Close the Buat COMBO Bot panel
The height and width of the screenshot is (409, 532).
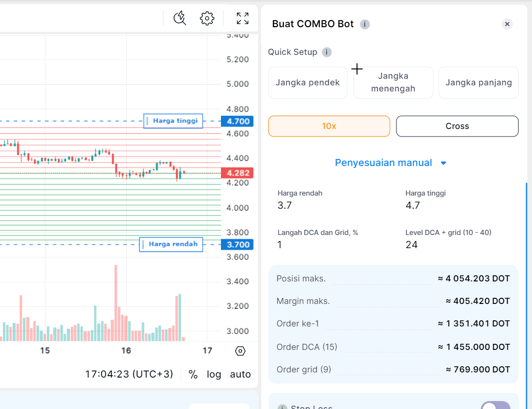point(507,24)
